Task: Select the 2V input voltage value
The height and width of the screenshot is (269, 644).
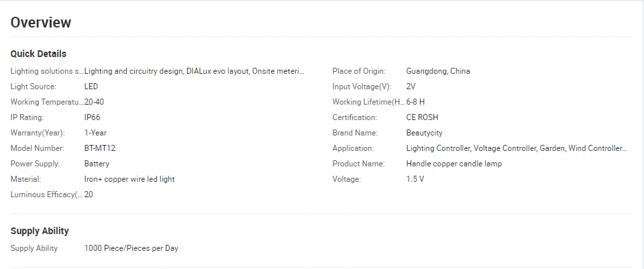Action: click(x=411, y=87)
